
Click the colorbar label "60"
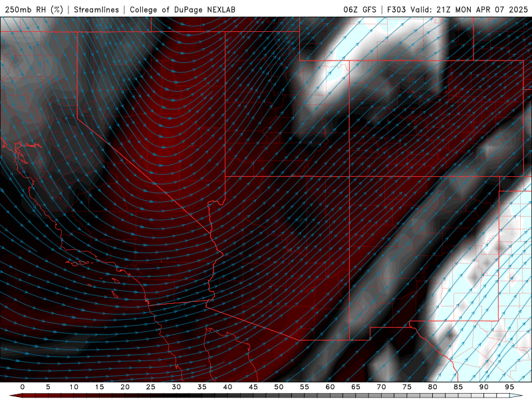coord(330,387)
